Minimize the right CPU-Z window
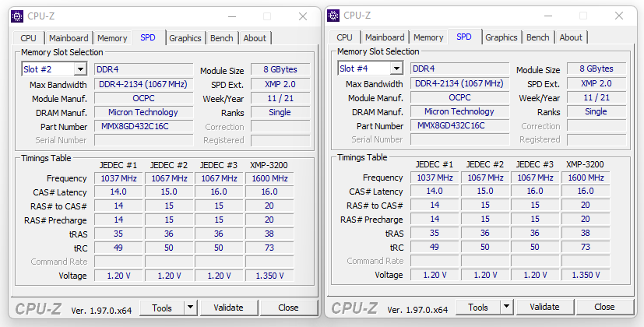The image size is (644, 327). pos(548,16)
